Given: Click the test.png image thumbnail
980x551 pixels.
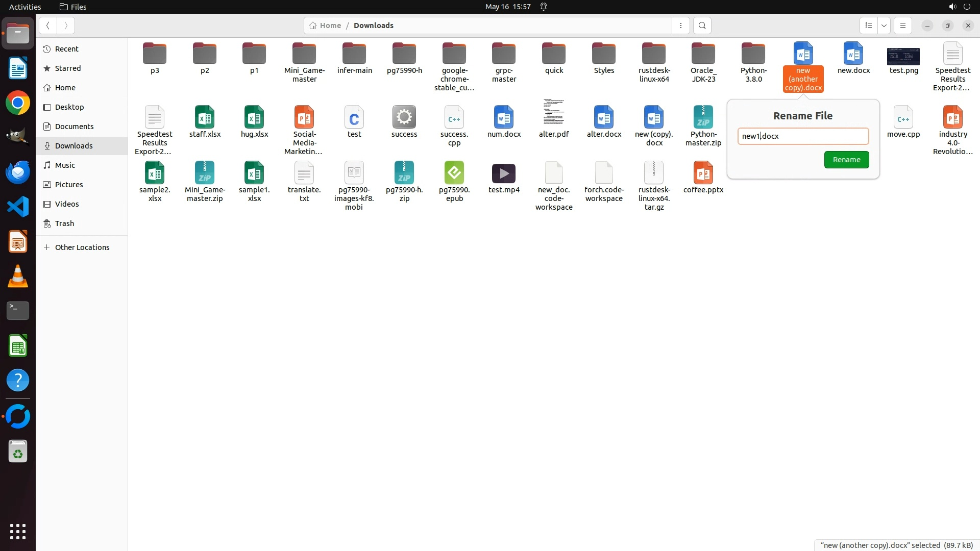Looking at the screenshot, I should [x=903, y=56].
